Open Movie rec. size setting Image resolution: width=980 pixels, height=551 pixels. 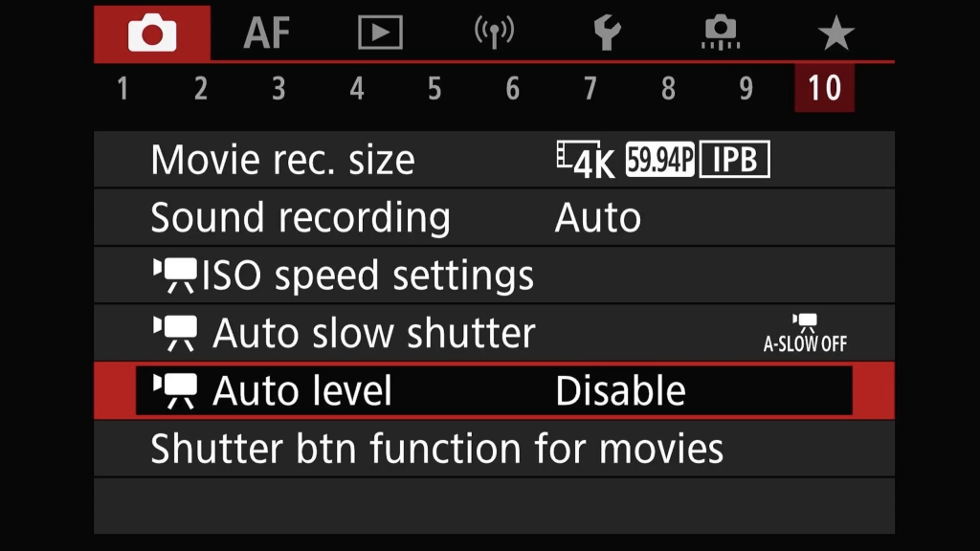point(282,161)
